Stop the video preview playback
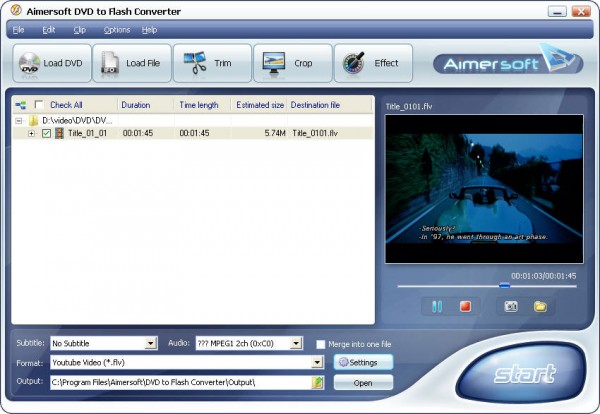 tap(465, 306)
